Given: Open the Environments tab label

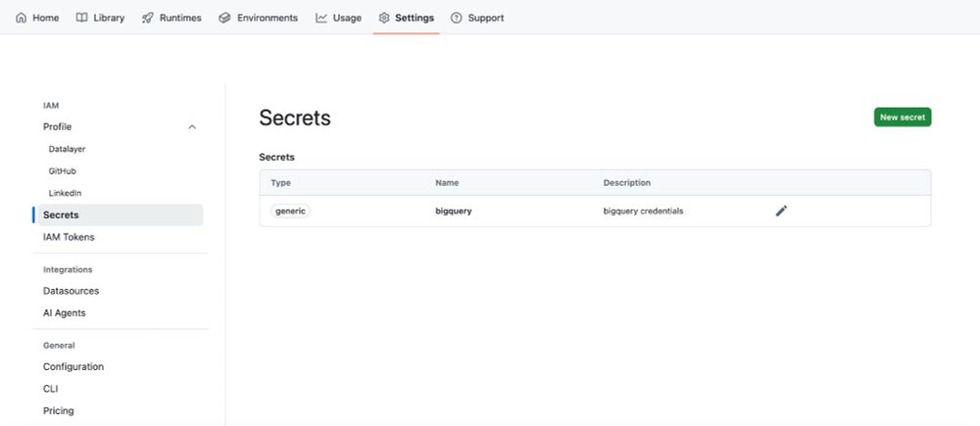Looking at the screenshot, I should click(x=268, y=18).
